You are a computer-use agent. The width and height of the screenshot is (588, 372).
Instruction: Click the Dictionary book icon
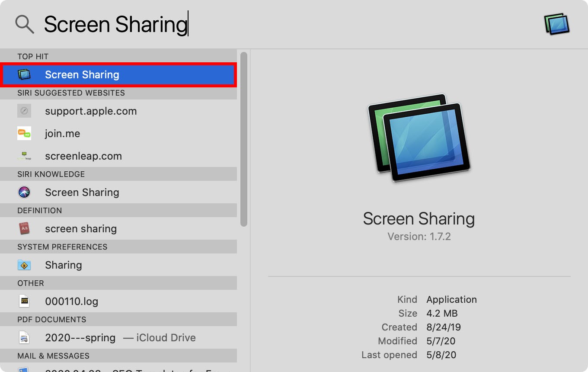[x=24, y=229]
